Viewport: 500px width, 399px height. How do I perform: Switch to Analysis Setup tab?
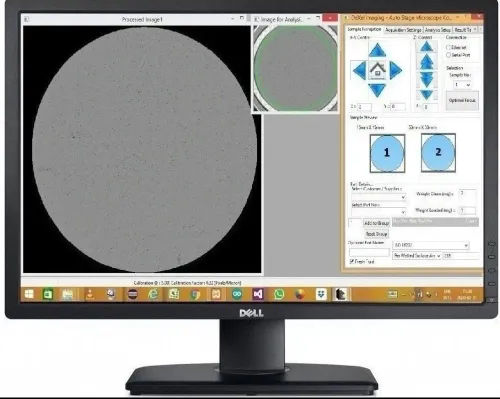tap(438, 30)
